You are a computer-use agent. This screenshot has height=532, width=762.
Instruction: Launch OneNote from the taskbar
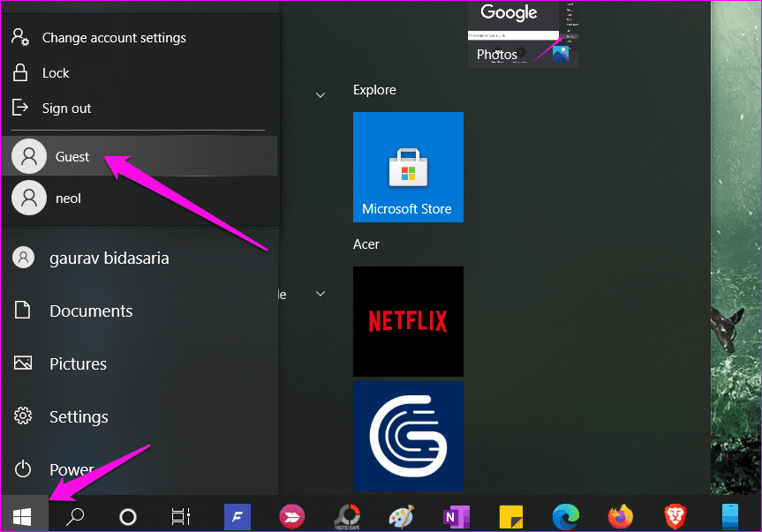point(456,516)
